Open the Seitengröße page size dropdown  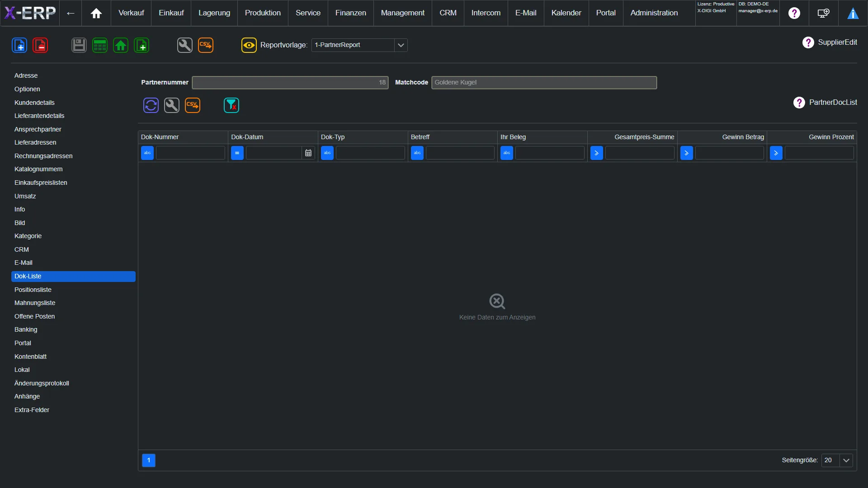(x=846, y=460)
